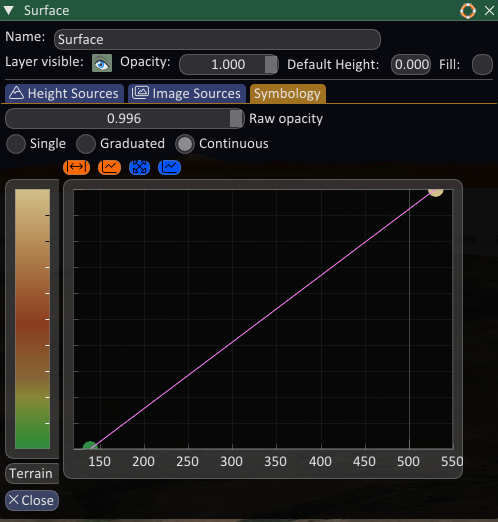498x522 pixels.
Task: Click the Close button
Action: [32, 500]
